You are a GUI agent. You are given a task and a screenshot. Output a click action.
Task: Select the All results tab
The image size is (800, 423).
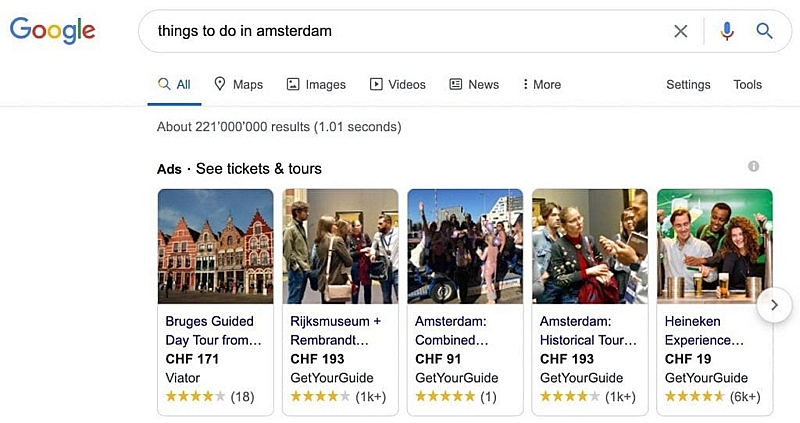click(x=174, y=85)
